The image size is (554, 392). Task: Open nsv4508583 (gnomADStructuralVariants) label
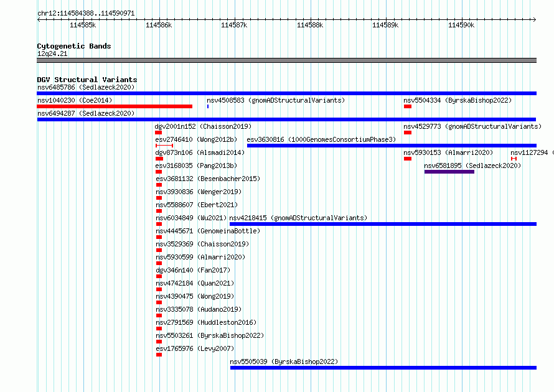click(276, 100)
